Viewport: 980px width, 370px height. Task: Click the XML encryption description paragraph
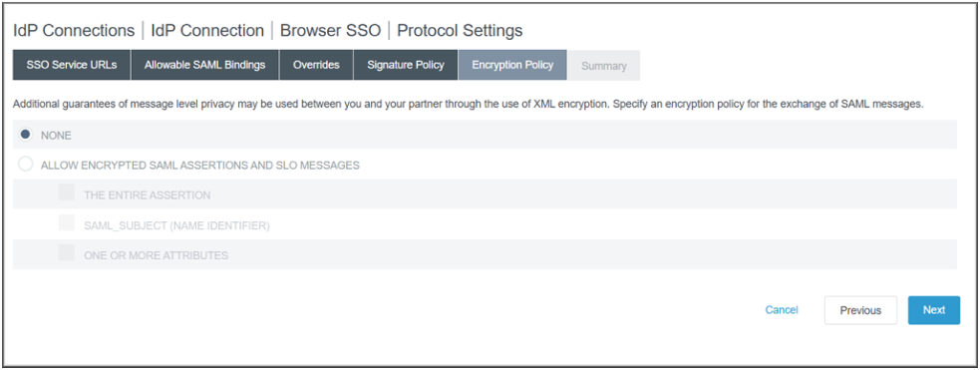tap(469, 105)
